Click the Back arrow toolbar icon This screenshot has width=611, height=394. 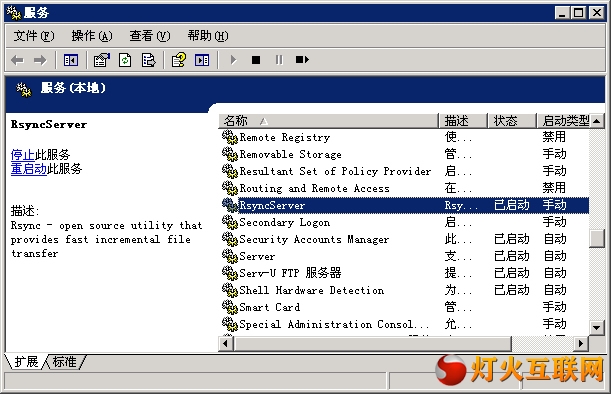tap(18, 60)
